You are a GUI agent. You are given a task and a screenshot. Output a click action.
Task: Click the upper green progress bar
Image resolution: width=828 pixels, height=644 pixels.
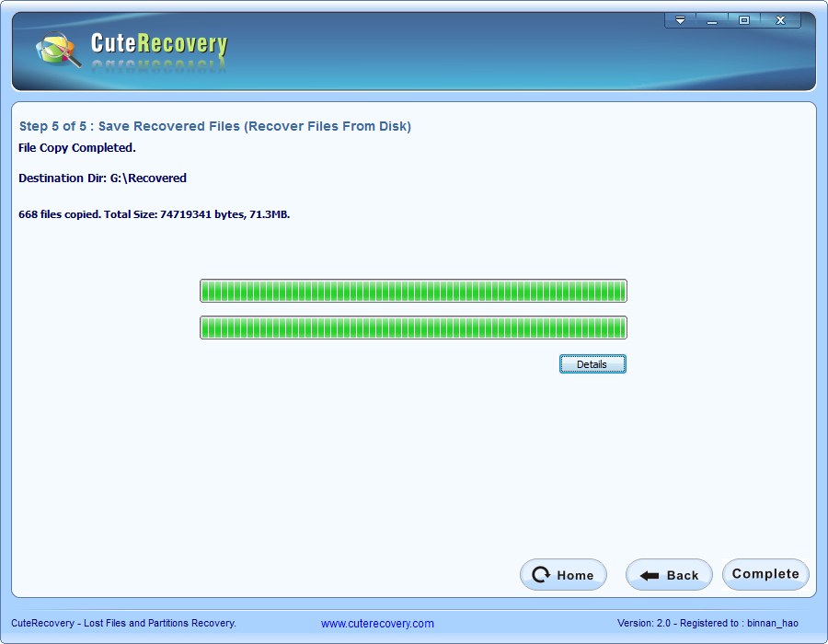tap(413, 291)
